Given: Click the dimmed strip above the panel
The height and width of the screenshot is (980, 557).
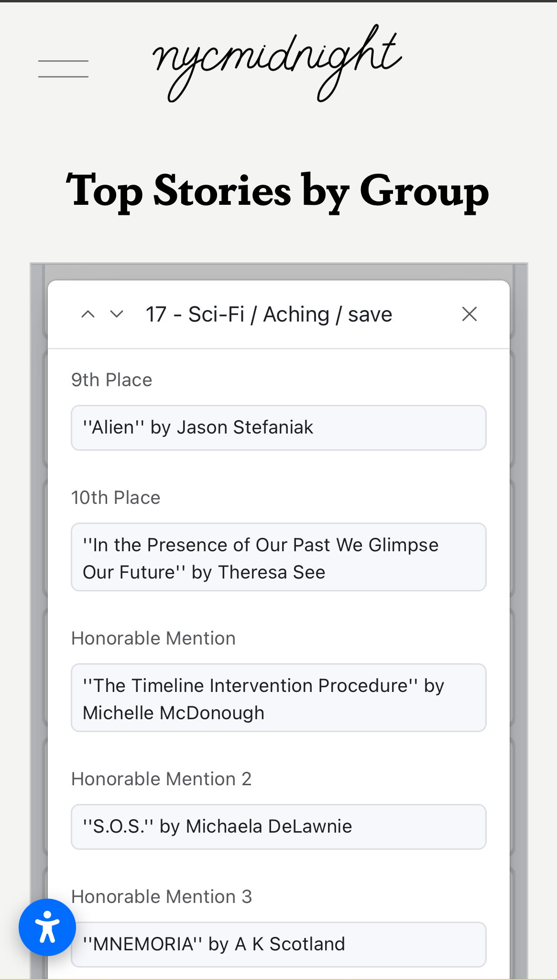Looking at the screenshot, I should point(278,271).
